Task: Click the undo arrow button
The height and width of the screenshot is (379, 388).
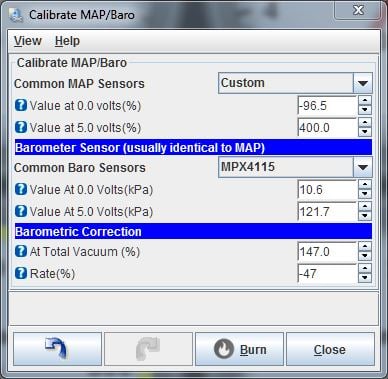Action: pyautogui.click(x=57, y=349)
